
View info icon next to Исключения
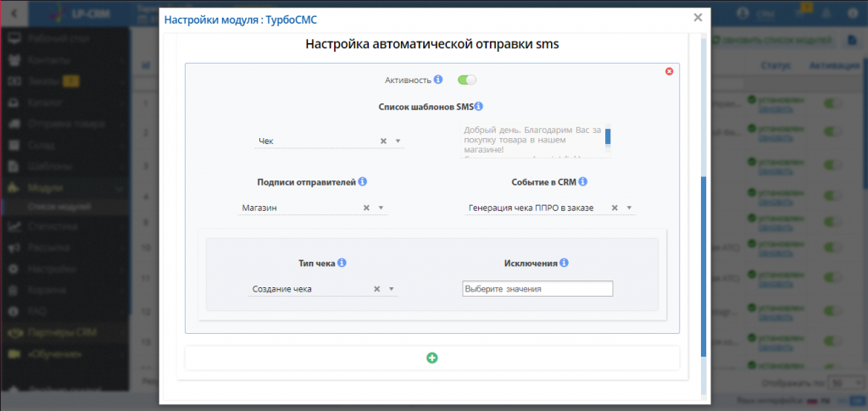pos(564,263)
